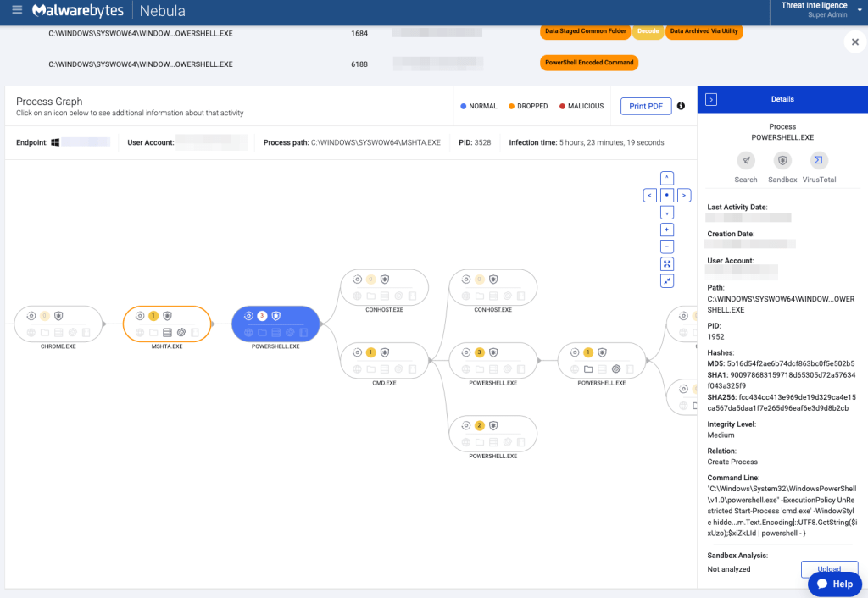The image size is (868, 598).
Task: Click the Upload button for Sandbox Analysis
Action: point(829,568)
